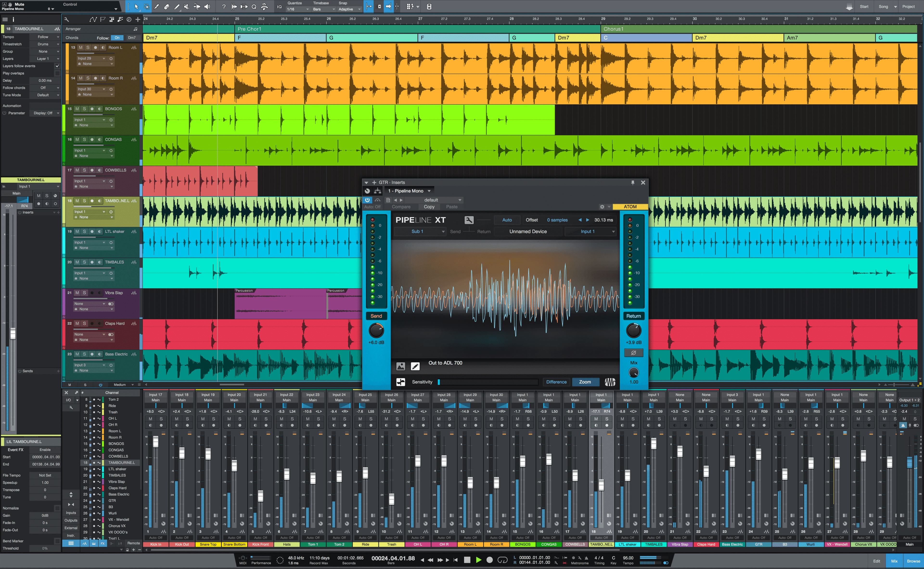The image size is (924, 569).
Task: Click the Auto button in Pipeline XT
Action: (x=507, y=220)
